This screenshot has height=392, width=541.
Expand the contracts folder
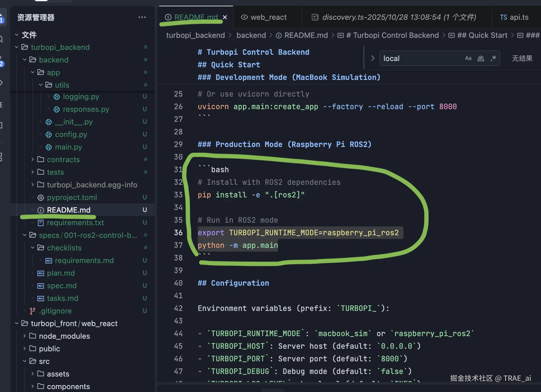[33, 159]
